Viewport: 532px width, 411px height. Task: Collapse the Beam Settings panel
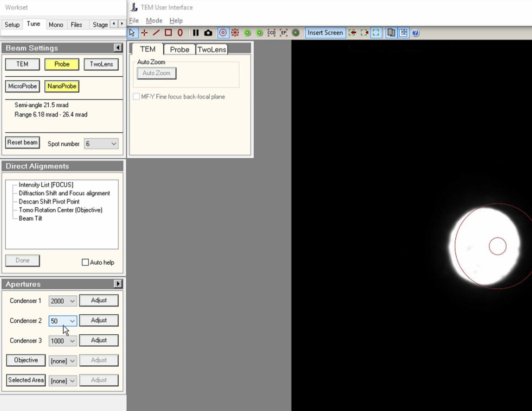pyautogui.click(x=117, y=48)
